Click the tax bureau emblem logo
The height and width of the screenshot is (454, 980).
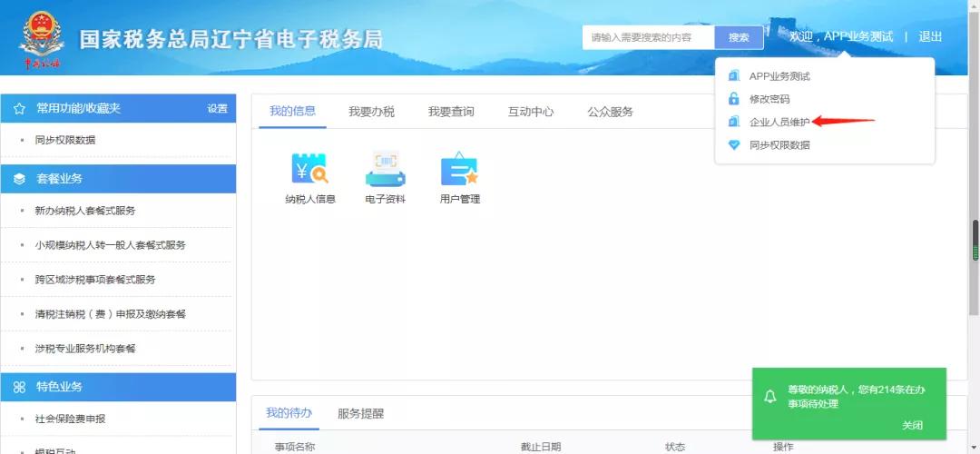[42, 39]
